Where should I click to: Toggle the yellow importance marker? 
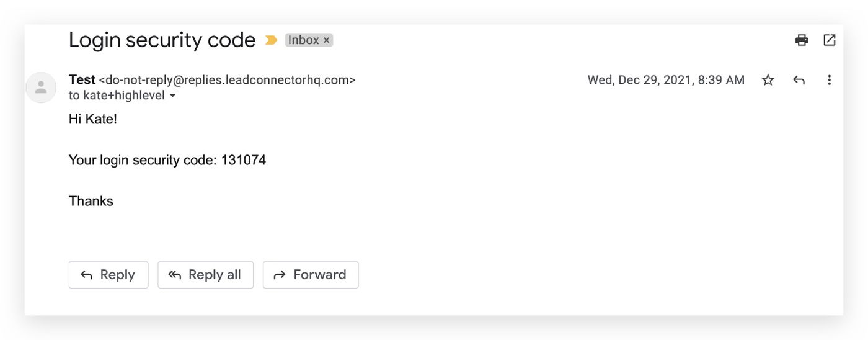[271, 40]
